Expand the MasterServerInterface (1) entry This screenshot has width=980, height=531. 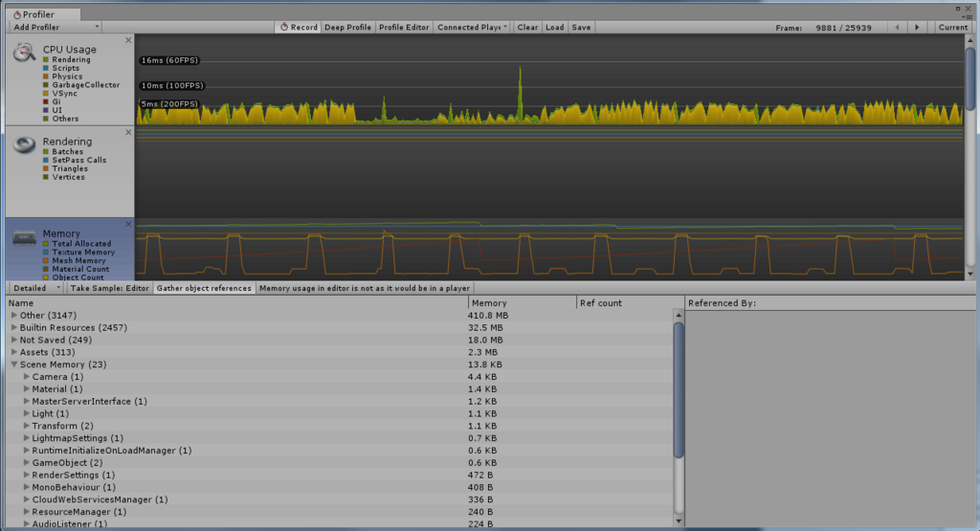26,401
